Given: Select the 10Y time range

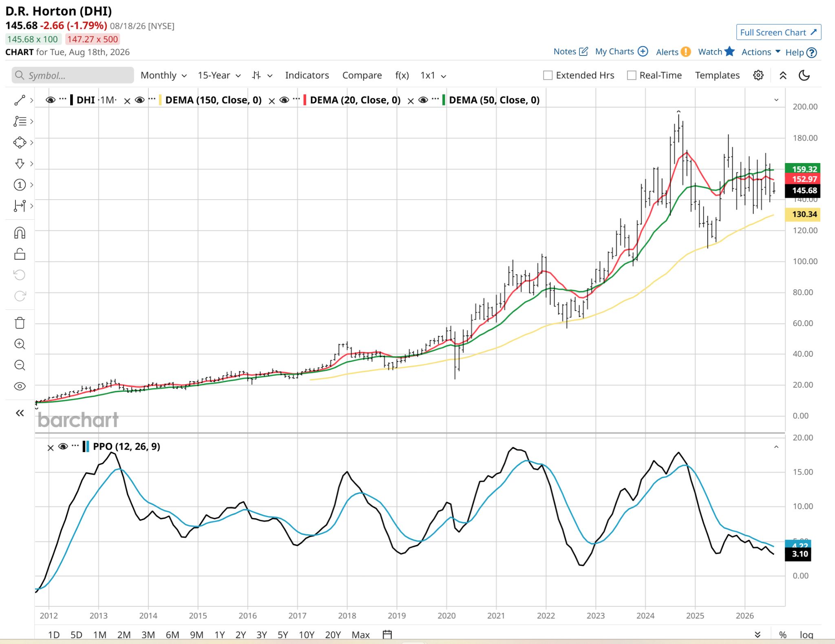Looking at the screenshot, I should click(x=307, y=635).
